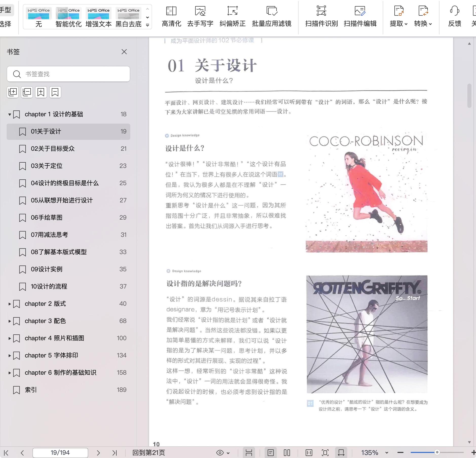Open the 提取 extract menu

coord(398,16)
